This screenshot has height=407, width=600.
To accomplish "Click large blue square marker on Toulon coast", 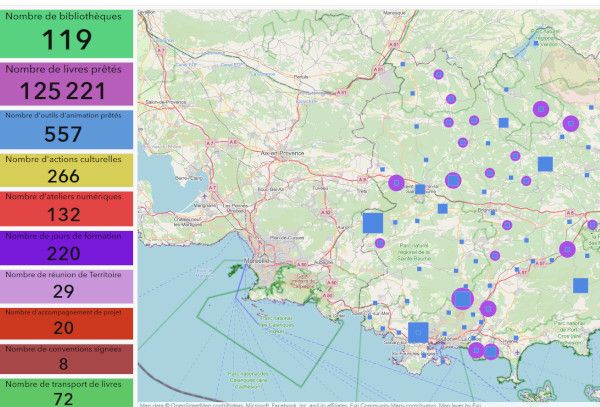I will [418, 332].
